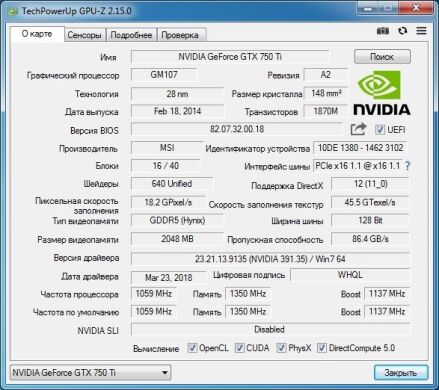Minimize the GPU-Z window
The height and width of the screenshot is (390, 439).
pyautogui.click(x=368, y=8)
